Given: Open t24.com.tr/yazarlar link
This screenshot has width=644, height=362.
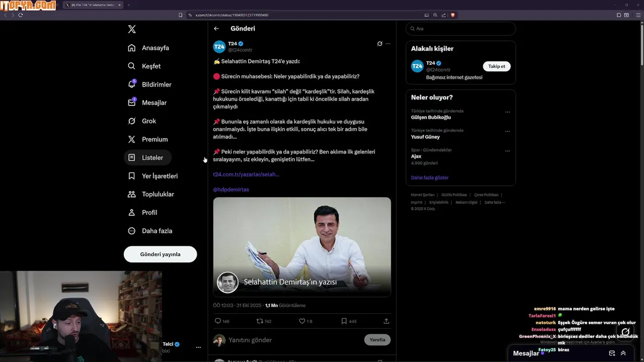Looking at the screenshot, I should click(246, 174).
